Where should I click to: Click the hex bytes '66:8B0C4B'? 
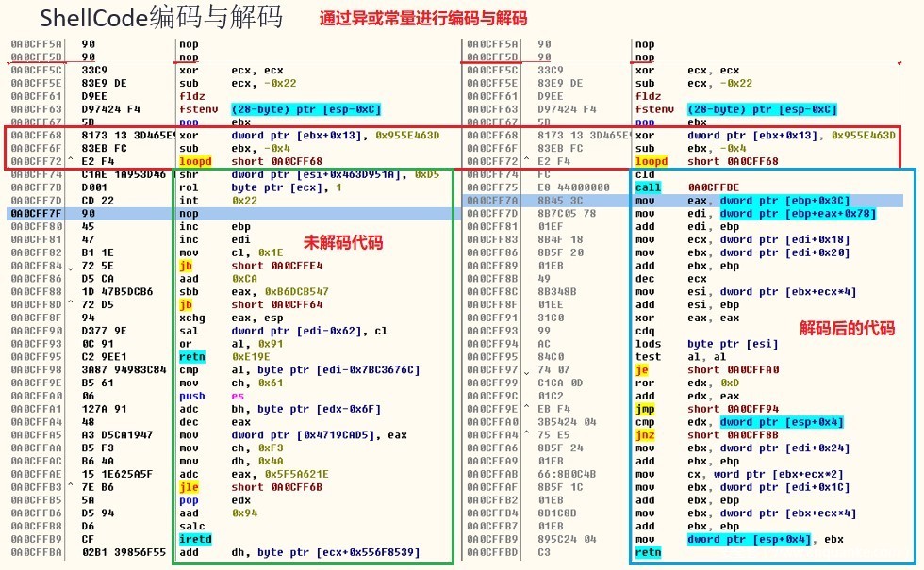click(x=567, y=474)
